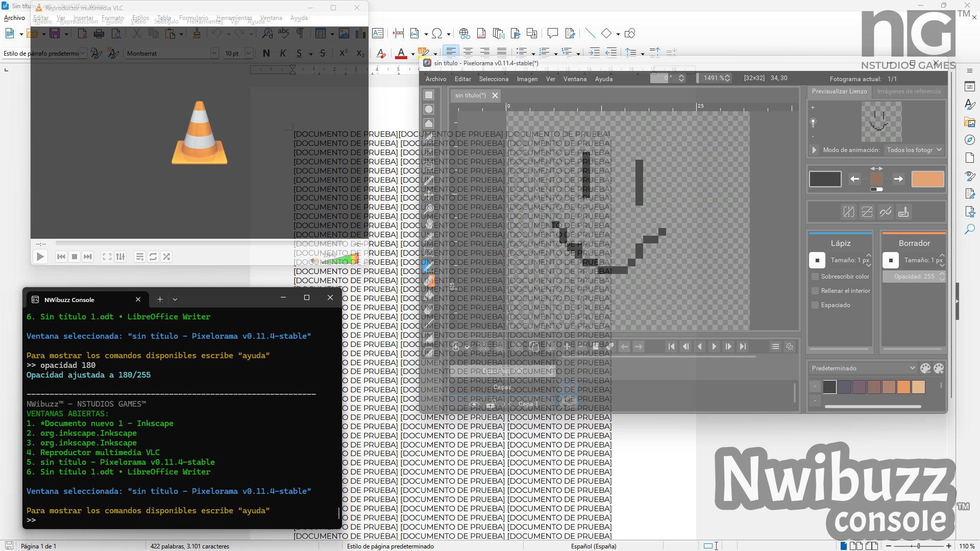Insert a hyperlink in Writer
Viewport: 980px width, 551px height.
[464, 34]
